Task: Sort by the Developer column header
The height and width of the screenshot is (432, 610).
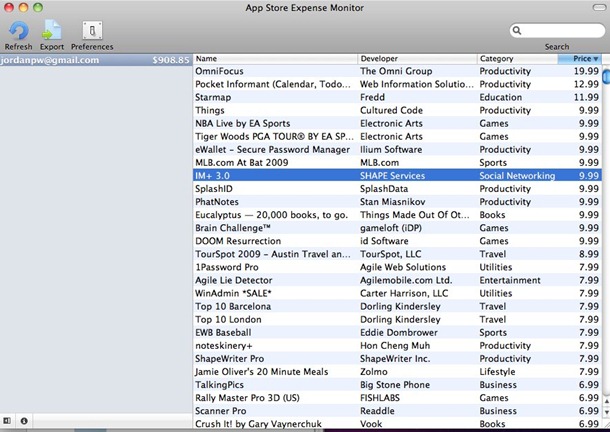Action: pos(417,59)
